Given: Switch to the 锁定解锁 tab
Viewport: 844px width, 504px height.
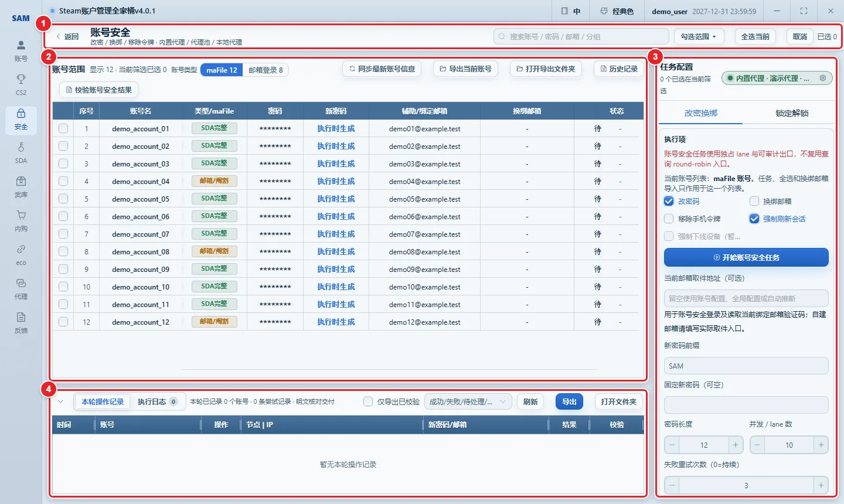Looking at the screenshot, I should coord(792,113).
